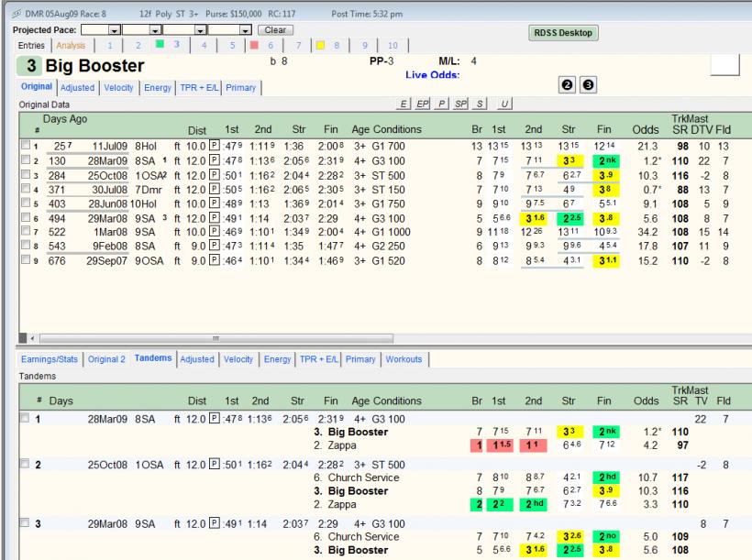Click the S pace filter button
Screen dimensions: 752x560
click(479, 104)
